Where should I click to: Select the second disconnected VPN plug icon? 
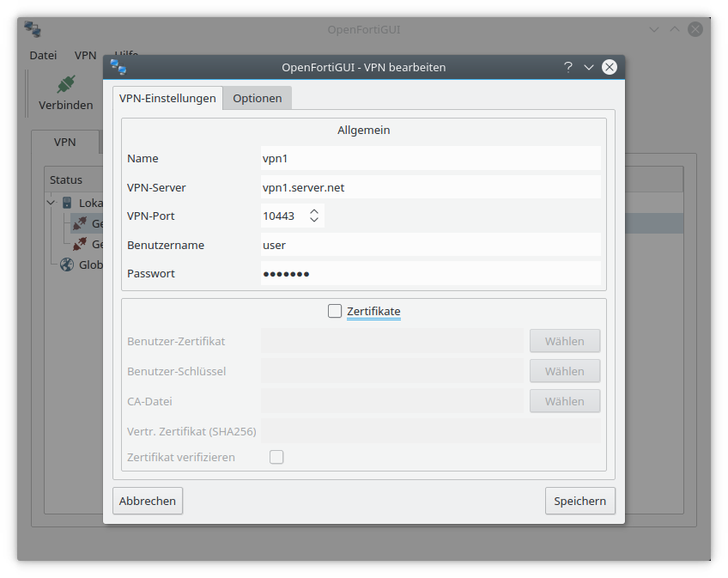click(81, 244)
